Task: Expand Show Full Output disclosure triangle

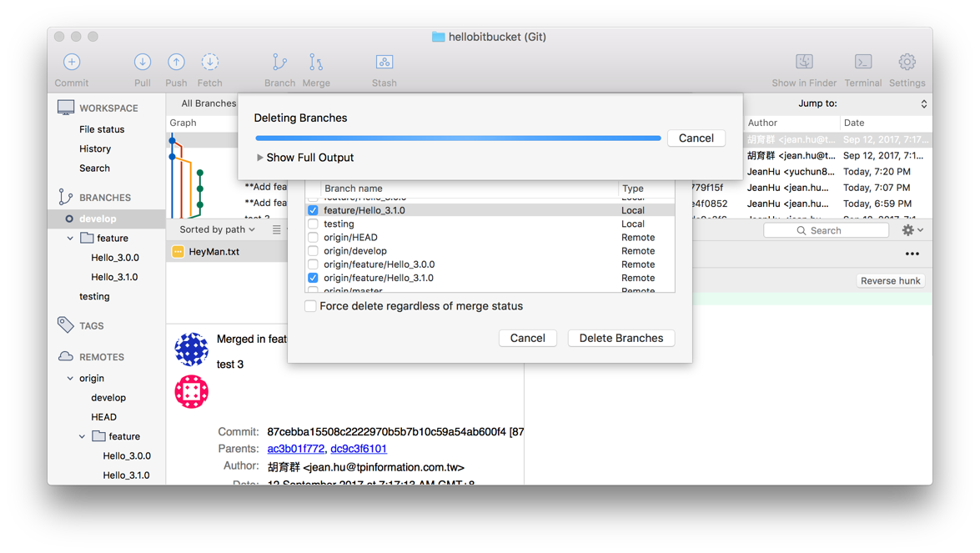Action: (259, 158)
